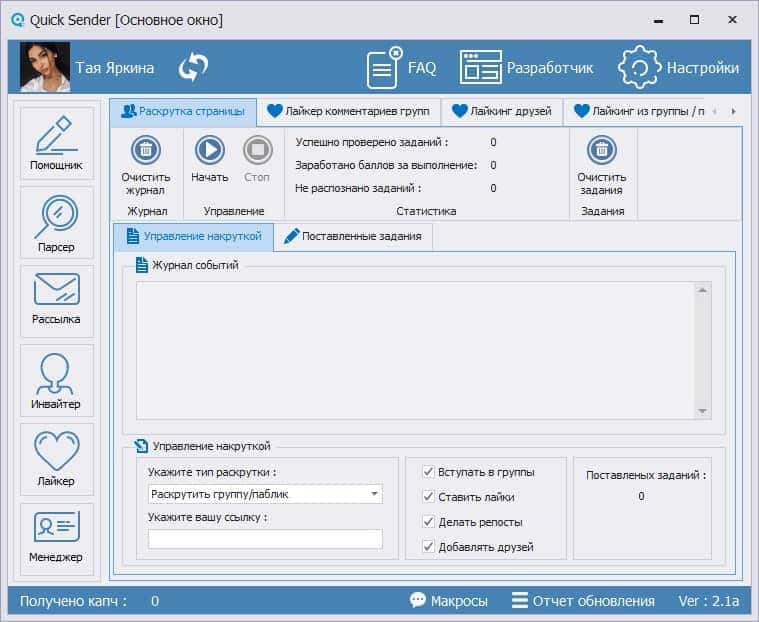Click Поставленых заданий counter label
The width and height of the screenshot is (759, 622).
click(646, 475)
